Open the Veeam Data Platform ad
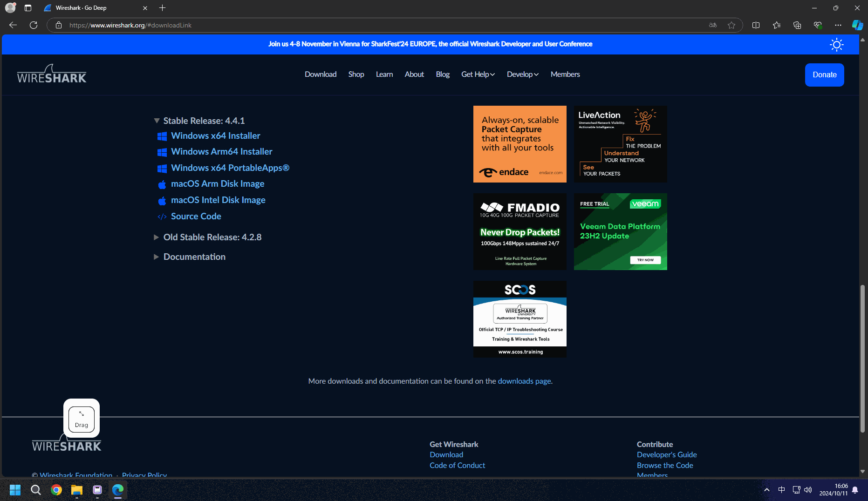The height and width of the screenshot is (501, 868). pyautogui.click(x=621, y=231)
